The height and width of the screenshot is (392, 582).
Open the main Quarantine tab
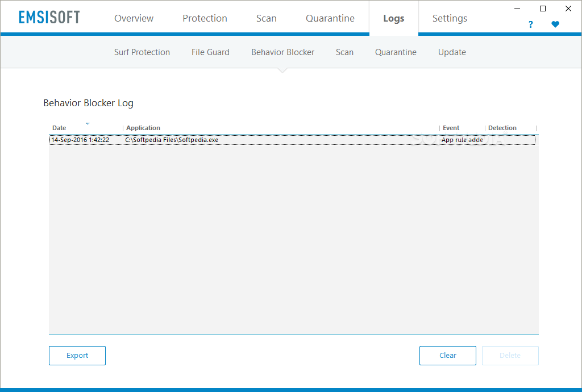(x=330, y=18)
